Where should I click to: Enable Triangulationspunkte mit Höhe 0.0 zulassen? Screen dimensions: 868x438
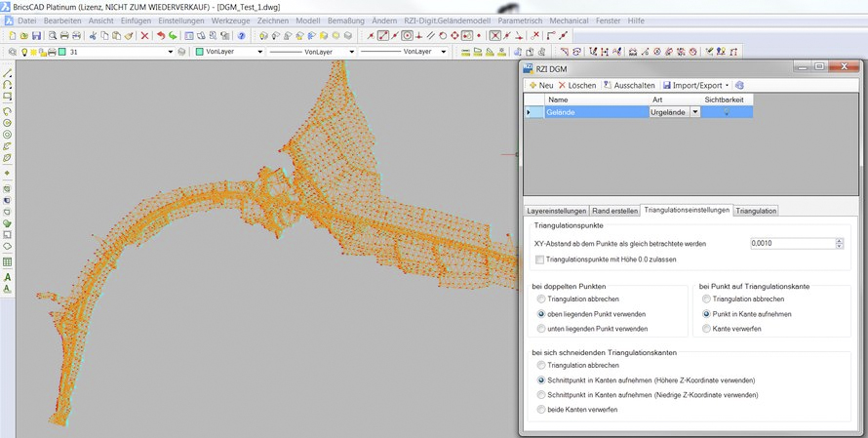coord(540,259)
